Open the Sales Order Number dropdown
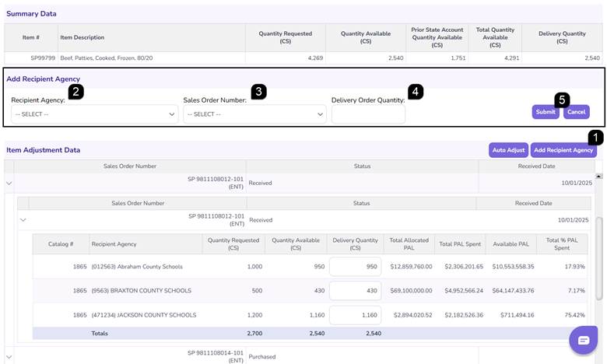 coord(254,114)
